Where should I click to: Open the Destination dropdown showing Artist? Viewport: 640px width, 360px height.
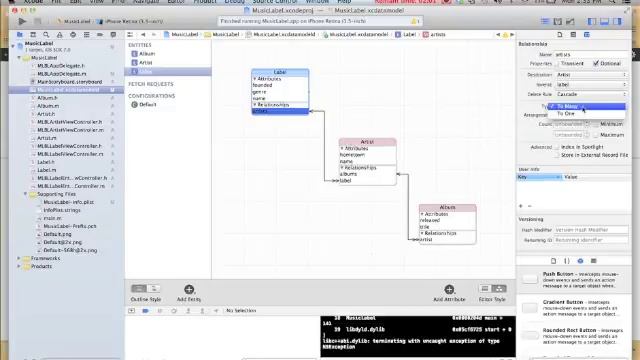(591, 75)
